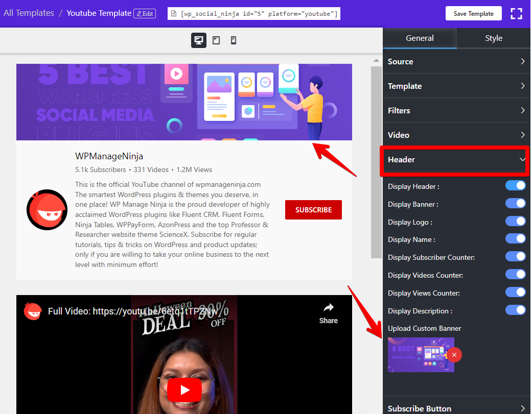
Task: Toggle fullscreen mode icon
Action: [516, 14]
